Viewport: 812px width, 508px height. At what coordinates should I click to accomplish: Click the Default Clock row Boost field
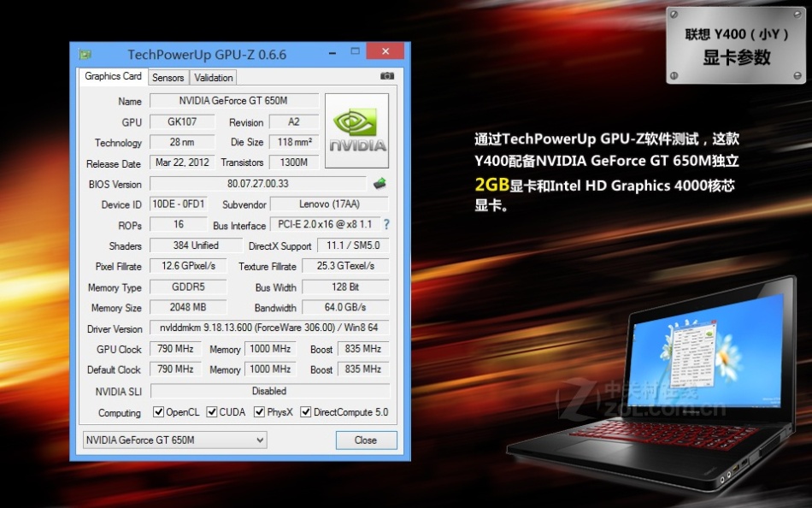363,369
